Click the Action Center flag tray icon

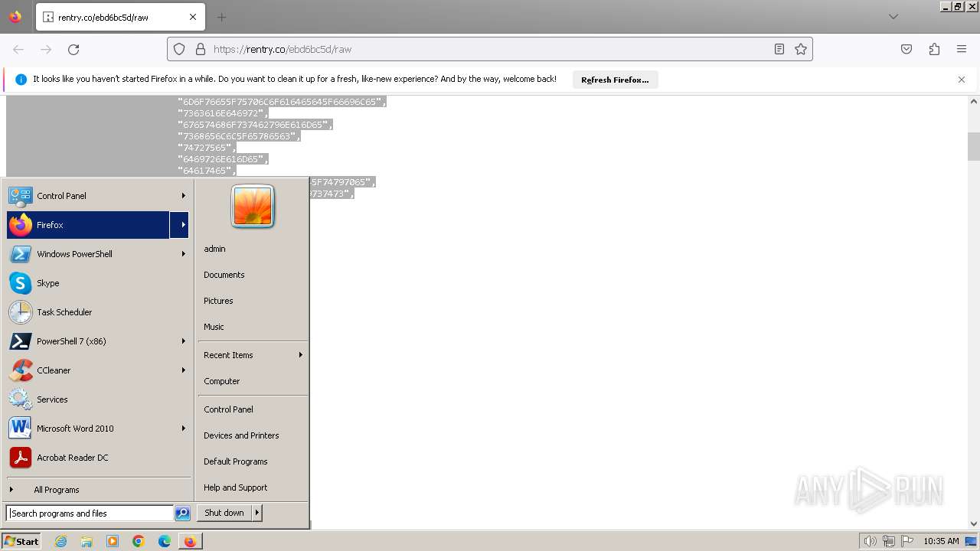click(x=907, y=541)
